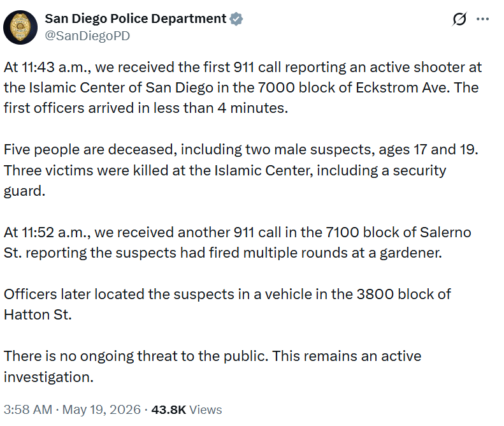This screenshot has width=504, height=426.
Task: Open the Grok explain-post icon
Action: click(x=459, y=19)
